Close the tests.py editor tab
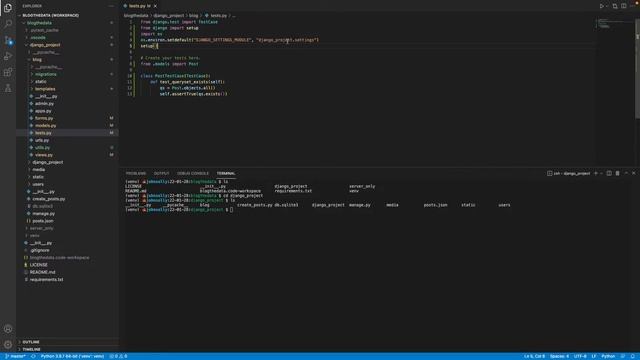 155,6
